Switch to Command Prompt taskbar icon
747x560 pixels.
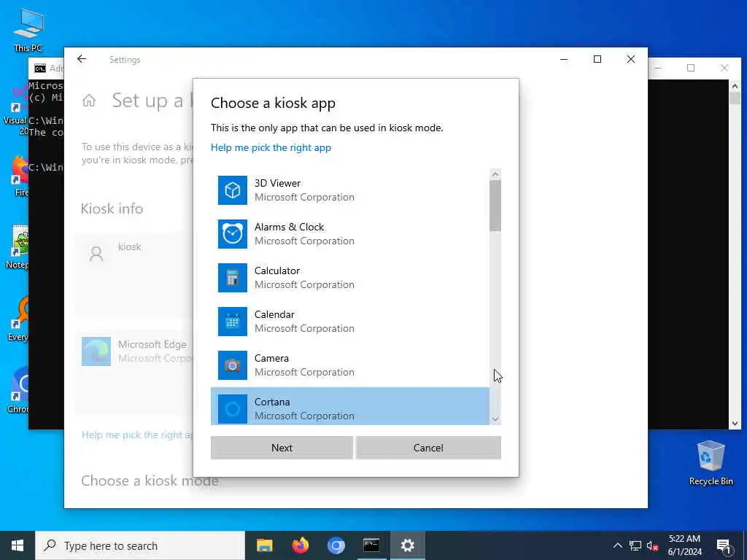coord(371,545)
